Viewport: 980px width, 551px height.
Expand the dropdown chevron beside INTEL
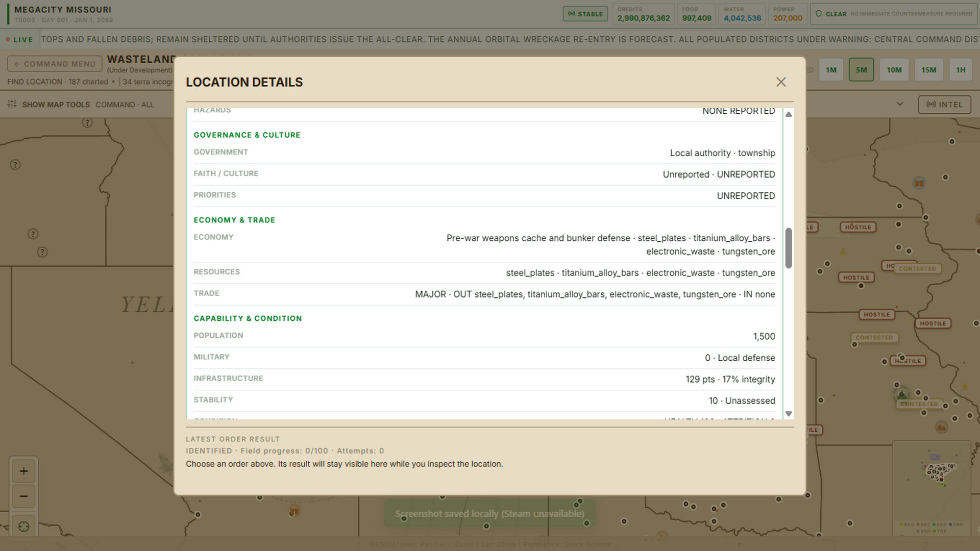900,104
